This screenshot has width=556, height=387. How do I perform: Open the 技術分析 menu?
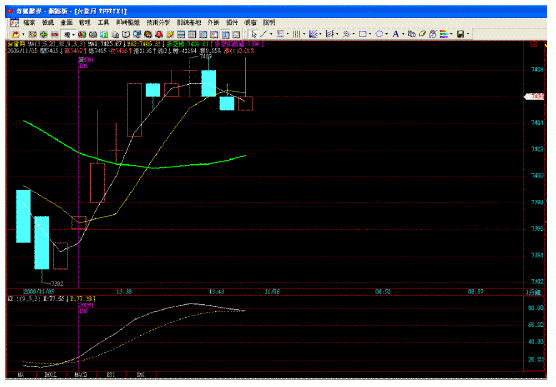point(158,22)
